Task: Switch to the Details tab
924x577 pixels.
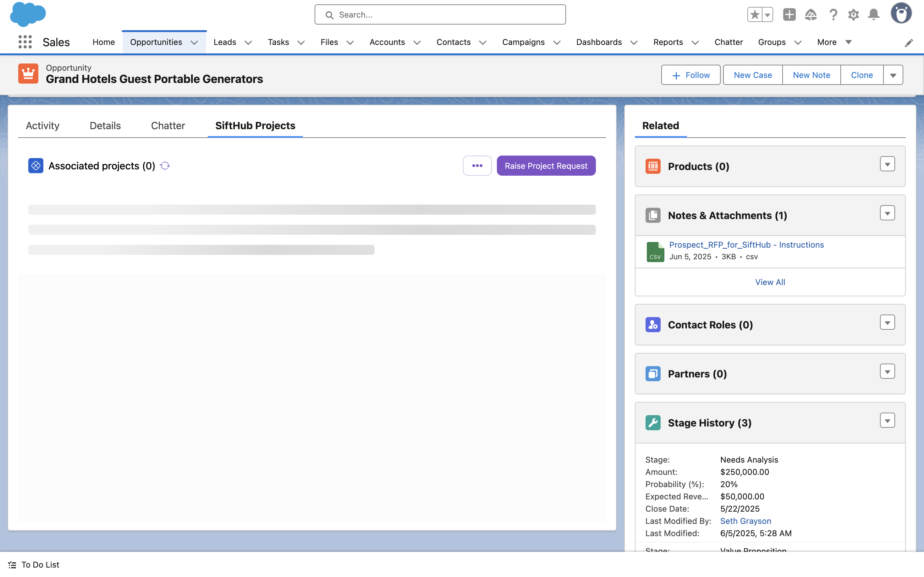Action: [x=105, y=126]
